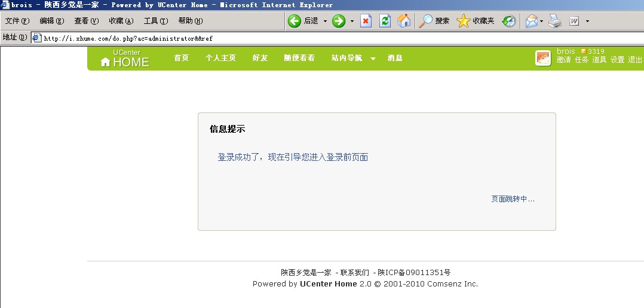Click the Print toolbar icon
This screenshot has width=644, height=308.
tap(555, 21)
